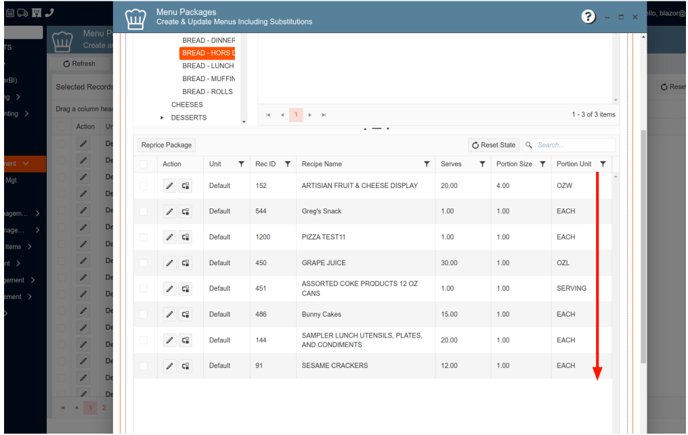Click the Reprice Package button
The height and width of the screenshot is (435, 688).
coord(167,145)
